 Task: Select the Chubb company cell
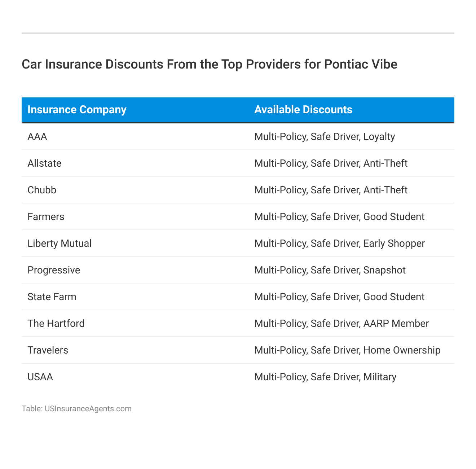coord(42,190)
